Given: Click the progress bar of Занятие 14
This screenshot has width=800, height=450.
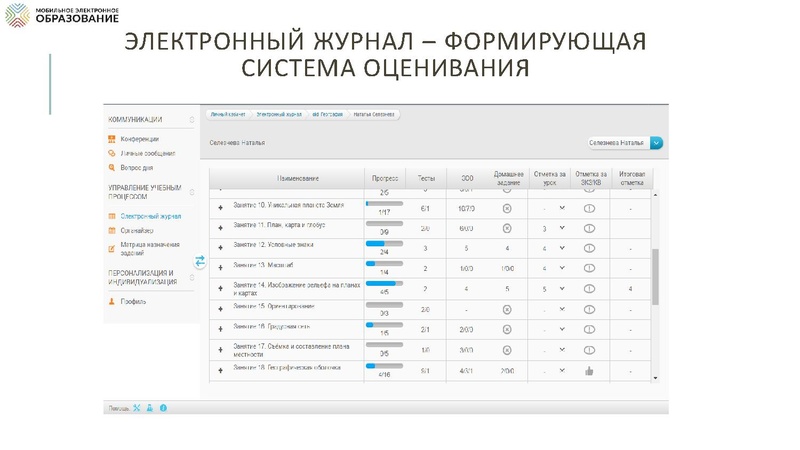Looking at the screenshot, I should click(x=384, y=283).
